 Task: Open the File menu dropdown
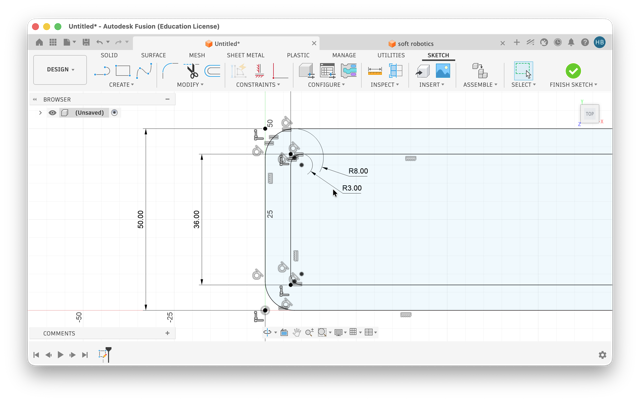tap(69, 42)
